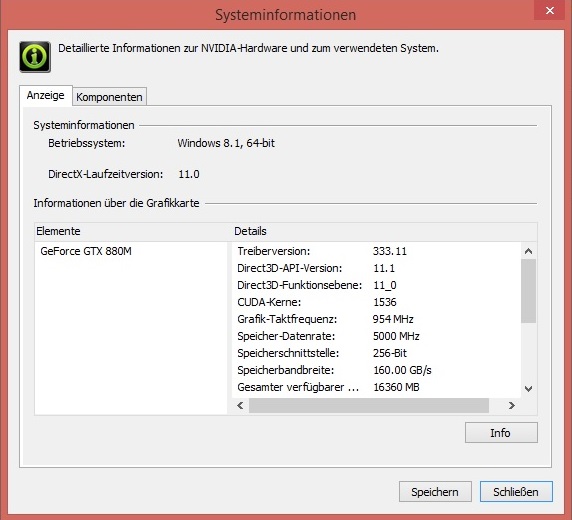Click the Speichern button

[x=435, y=492]
